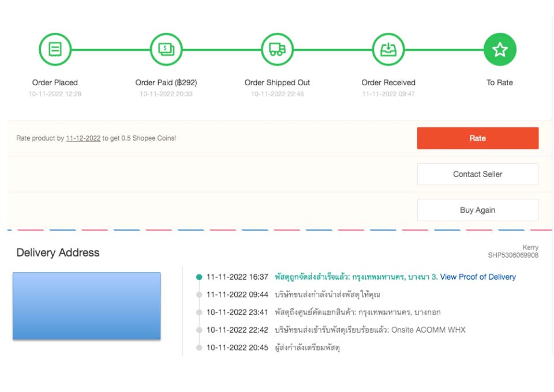This screenshot has width=554, height=392.
Task: Click the Kerry courier name
Action: [x=530, y=247]
